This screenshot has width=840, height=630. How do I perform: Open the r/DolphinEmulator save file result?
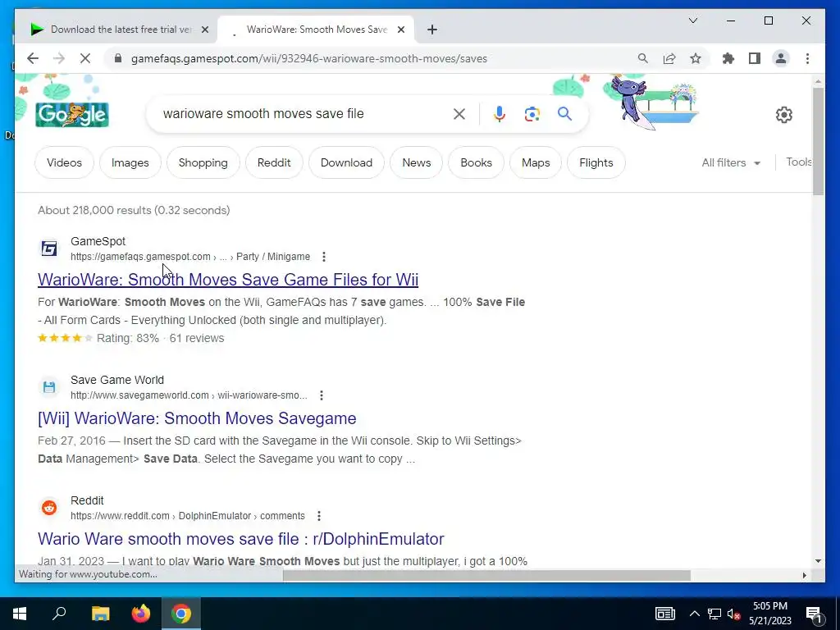240,538
